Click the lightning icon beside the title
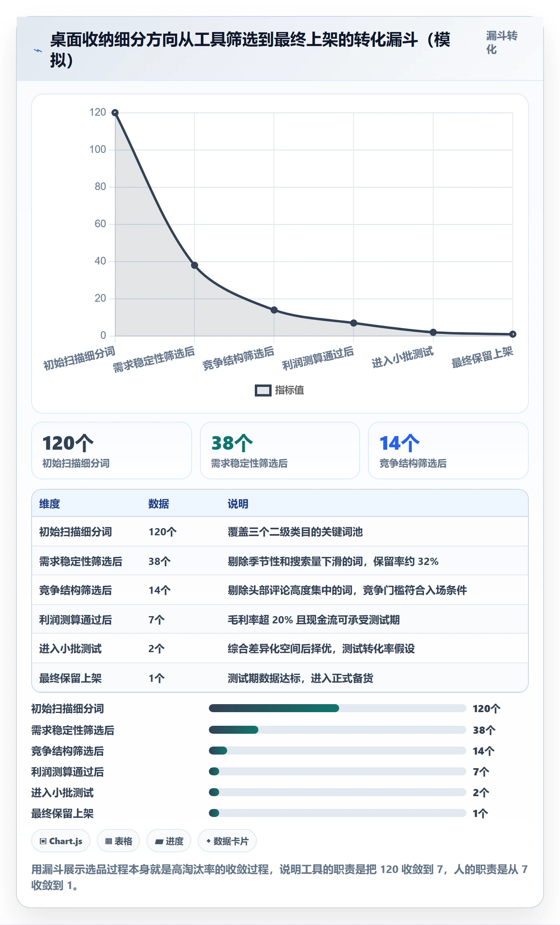Viewport: 560px width, 925px height. point(38,51)
